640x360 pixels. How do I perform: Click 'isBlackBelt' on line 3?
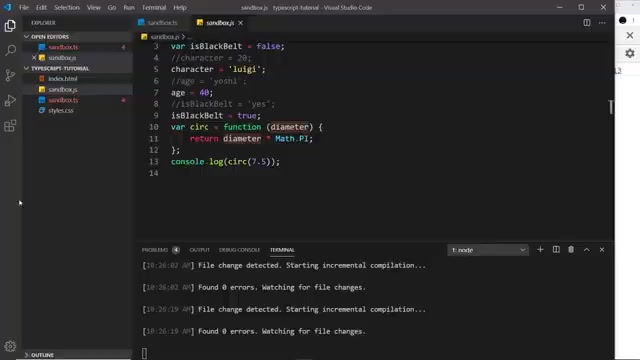point(216,47)
